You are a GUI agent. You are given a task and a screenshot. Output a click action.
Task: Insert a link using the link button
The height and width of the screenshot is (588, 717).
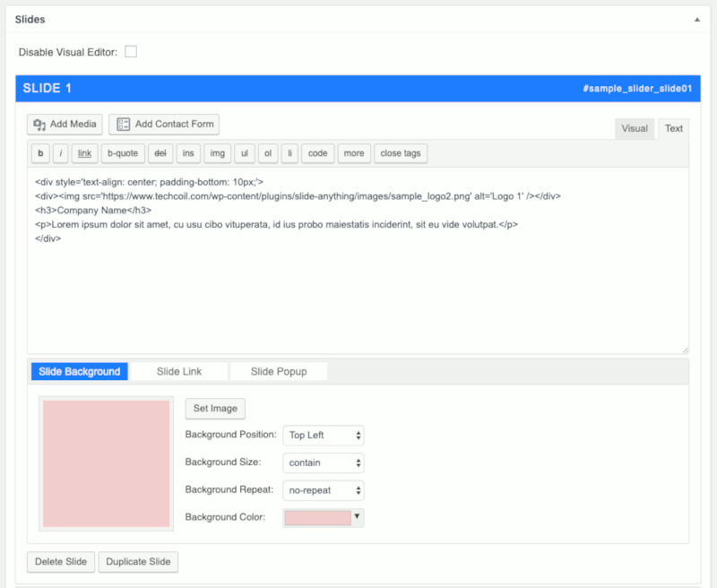point(84,153)
